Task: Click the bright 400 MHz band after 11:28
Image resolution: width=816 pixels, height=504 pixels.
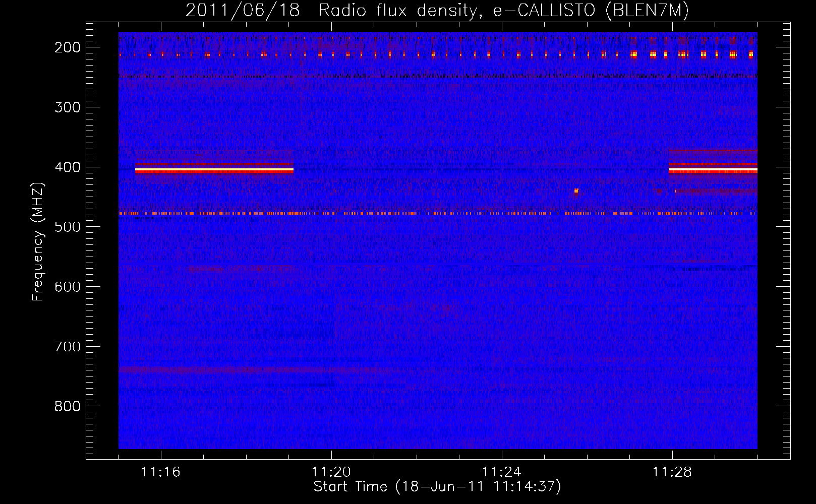Action: pos(713,170)
